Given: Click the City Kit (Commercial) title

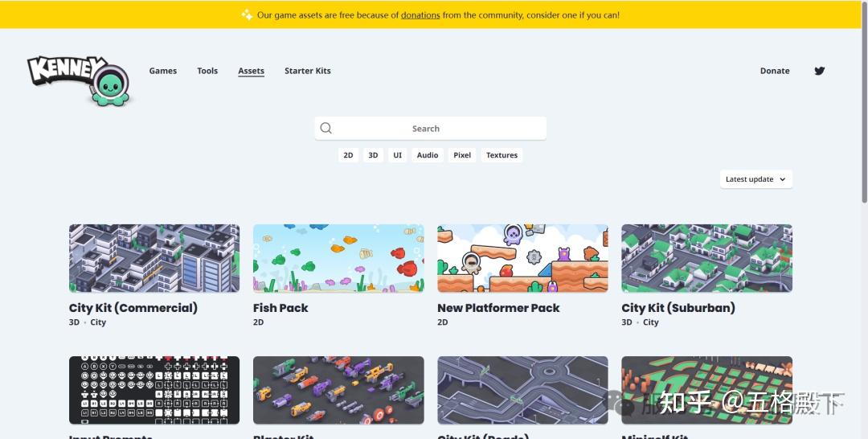Looking at the screenshot, I should pos(133,308).
